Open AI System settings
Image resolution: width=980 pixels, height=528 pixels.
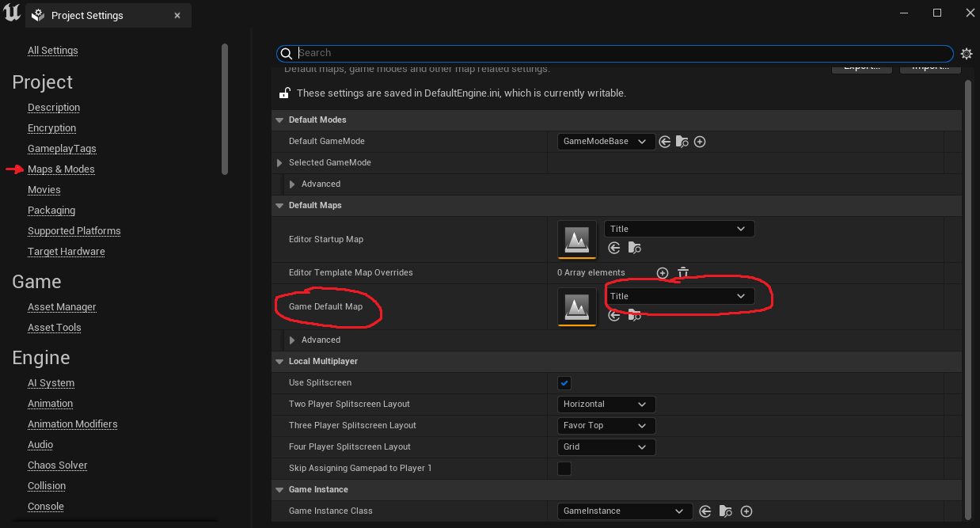click(51, 383)
